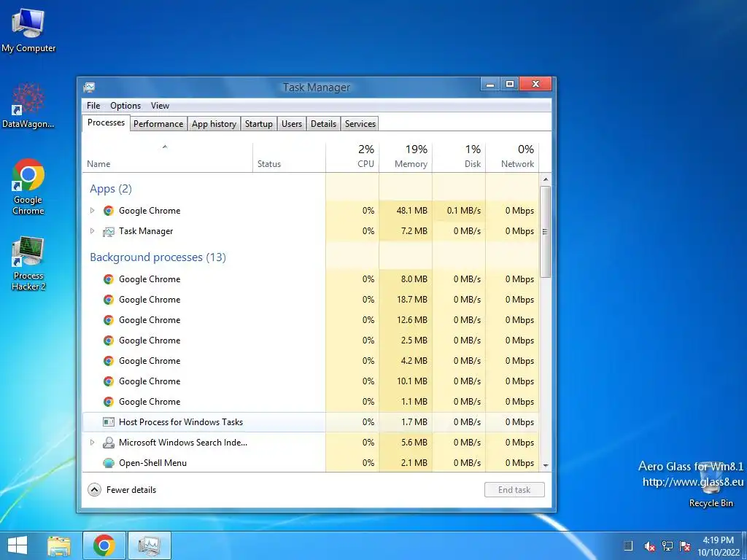Click the Microsoft Windows Search Indexer icon
747x560 pixels.
click(109, 443)
